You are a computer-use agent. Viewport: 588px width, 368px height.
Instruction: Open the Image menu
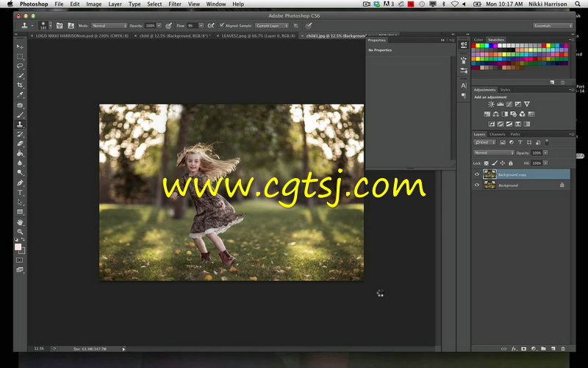94,4
